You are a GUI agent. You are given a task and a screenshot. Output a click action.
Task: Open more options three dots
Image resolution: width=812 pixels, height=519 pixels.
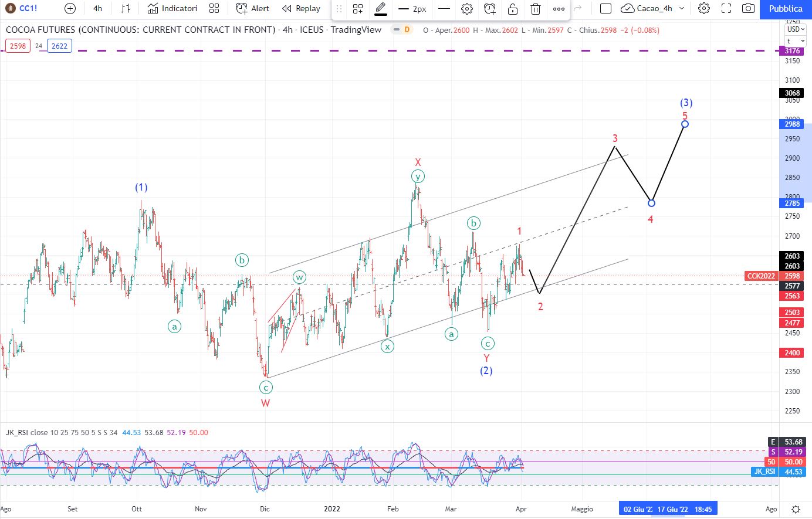pos(559,9)
